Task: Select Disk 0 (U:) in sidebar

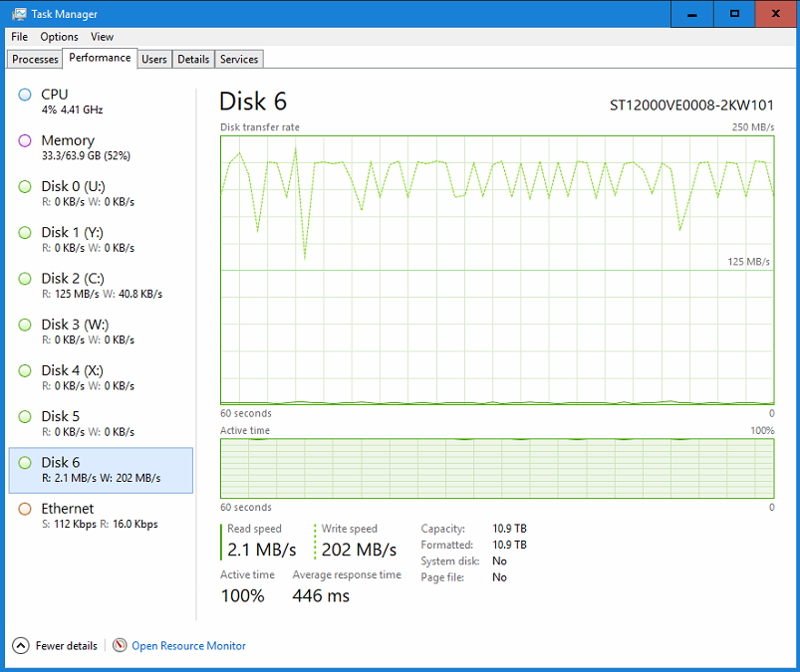Action: 101,194
